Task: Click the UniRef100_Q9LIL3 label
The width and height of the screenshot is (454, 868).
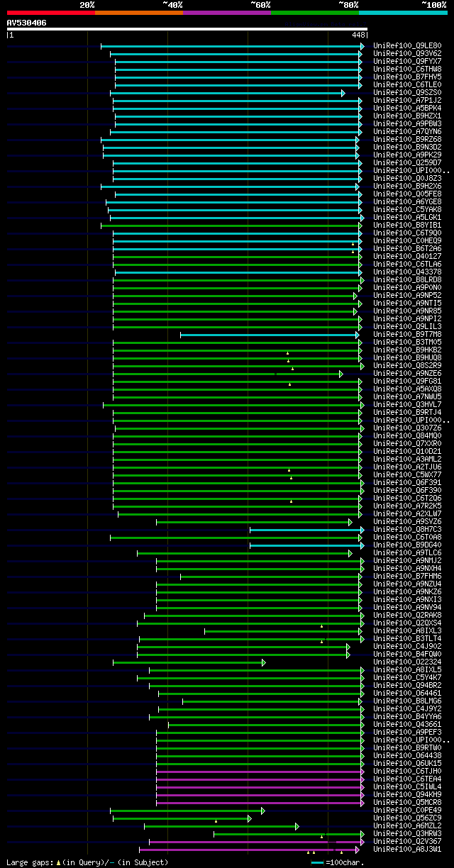Action: [407, 327]
